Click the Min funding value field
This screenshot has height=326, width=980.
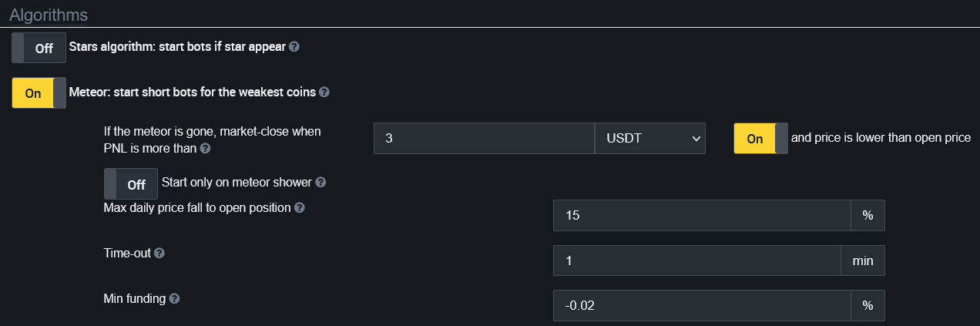pos(701,306)
